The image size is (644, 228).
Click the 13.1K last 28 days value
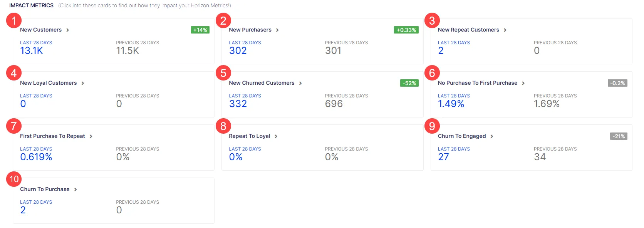click(32, 51)
